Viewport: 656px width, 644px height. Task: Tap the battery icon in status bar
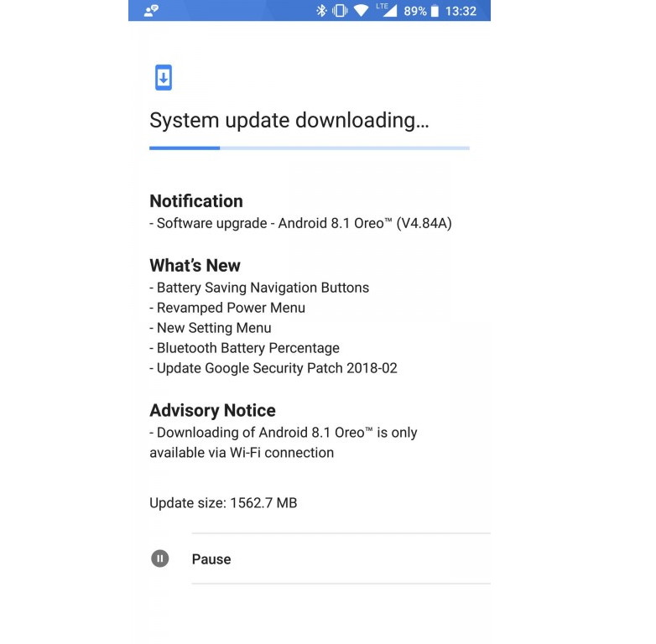[435, 11]
